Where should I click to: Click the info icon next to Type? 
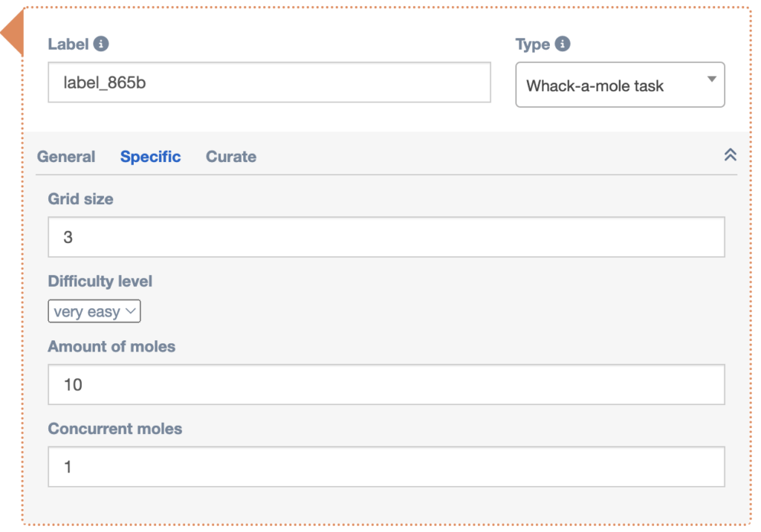(563, 44)
